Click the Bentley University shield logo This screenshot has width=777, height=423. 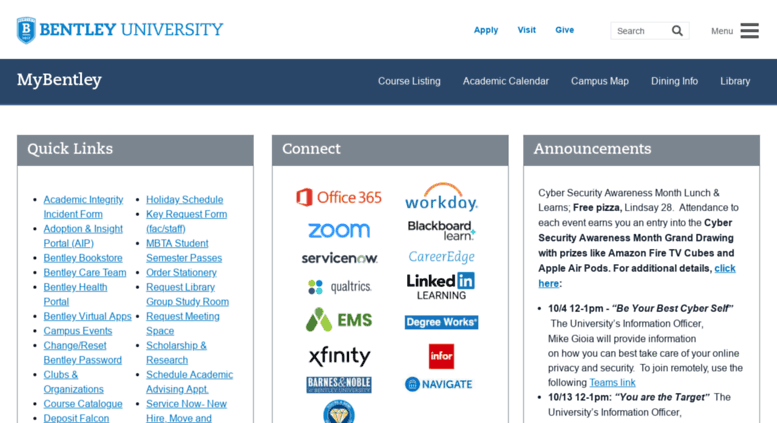pyautogui.click(x=26, y=30)
